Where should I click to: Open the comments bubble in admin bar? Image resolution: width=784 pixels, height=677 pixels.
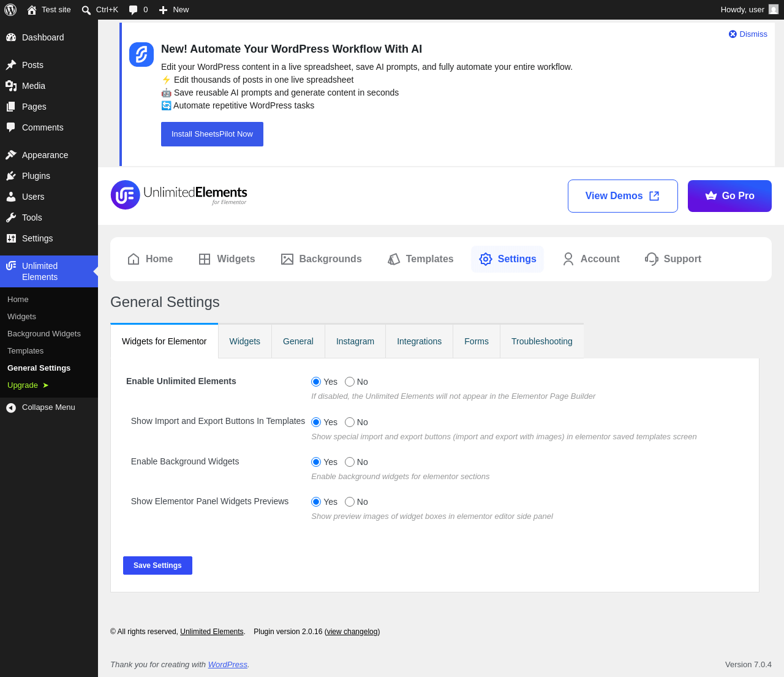[133, 10]
